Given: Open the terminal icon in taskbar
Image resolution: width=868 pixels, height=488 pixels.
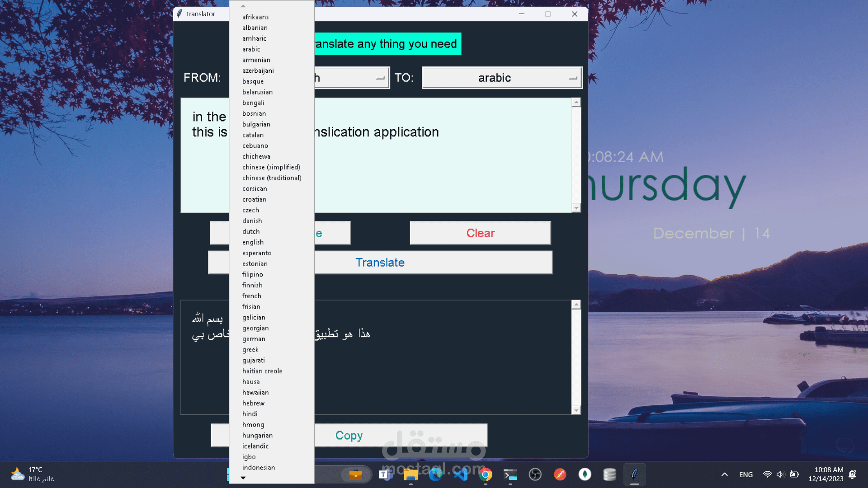Looking at the screenshot, I should click(510, 474).
